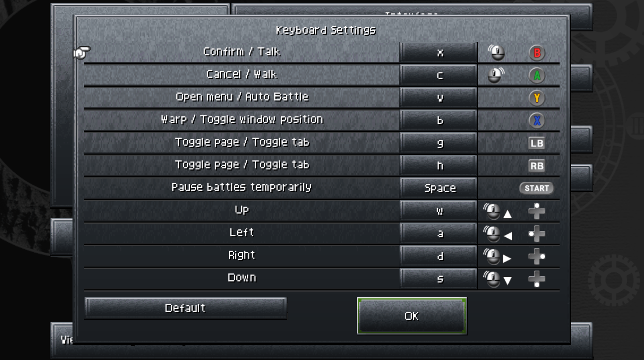Change the Cancel / Walk key field 'c'
The width and height of the screenshot is (644, 360).
click(x=439, y=75)
